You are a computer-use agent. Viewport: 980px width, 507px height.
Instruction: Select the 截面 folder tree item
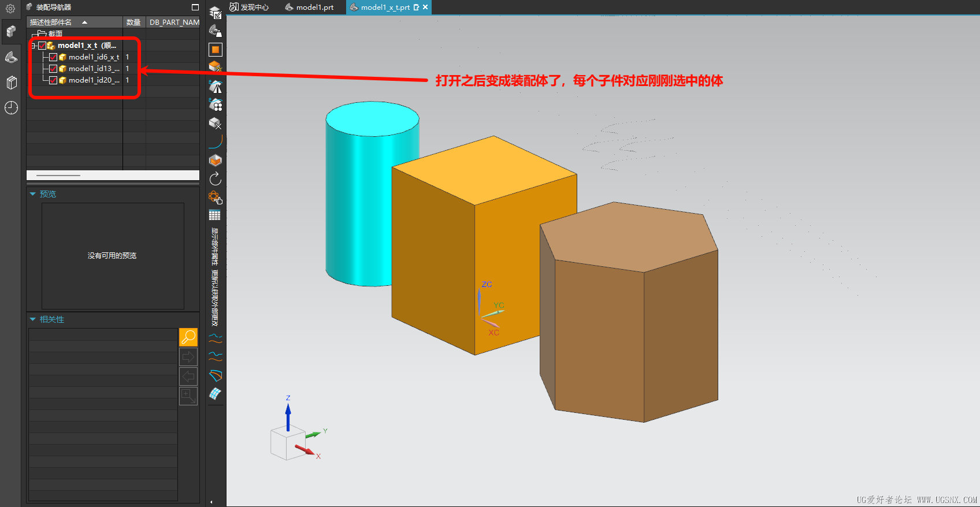[50, 34]
